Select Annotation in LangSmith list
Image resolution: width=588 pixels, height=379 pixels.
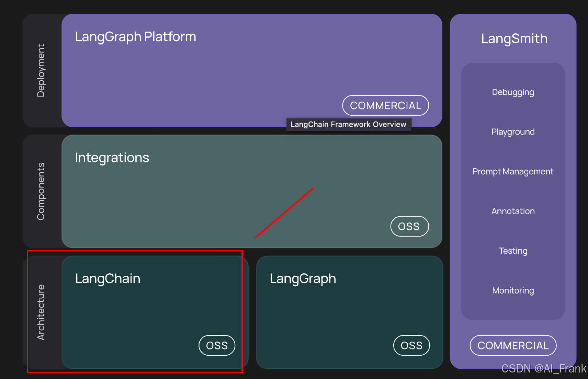(513, 211)
